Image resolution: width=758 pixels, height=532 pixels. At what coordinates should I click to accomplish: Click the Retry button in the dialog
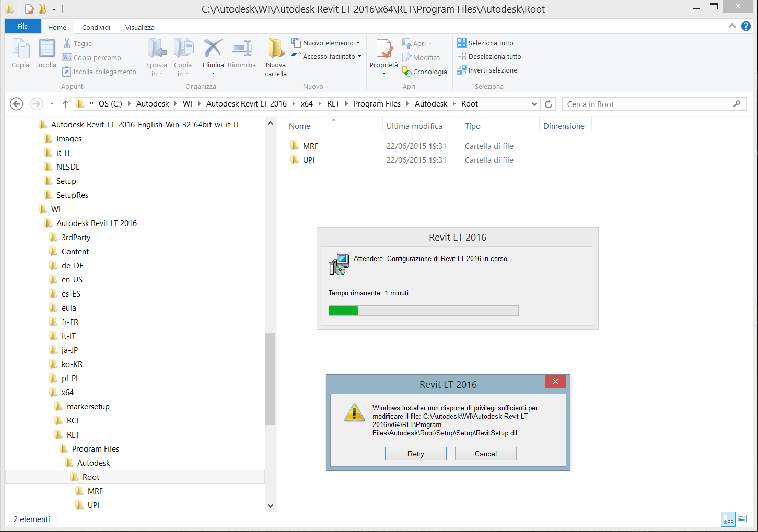[x=416, y=454]
